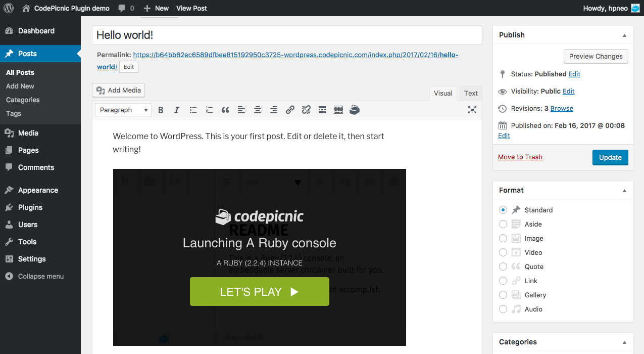Select the Image post format

point(503,238)
